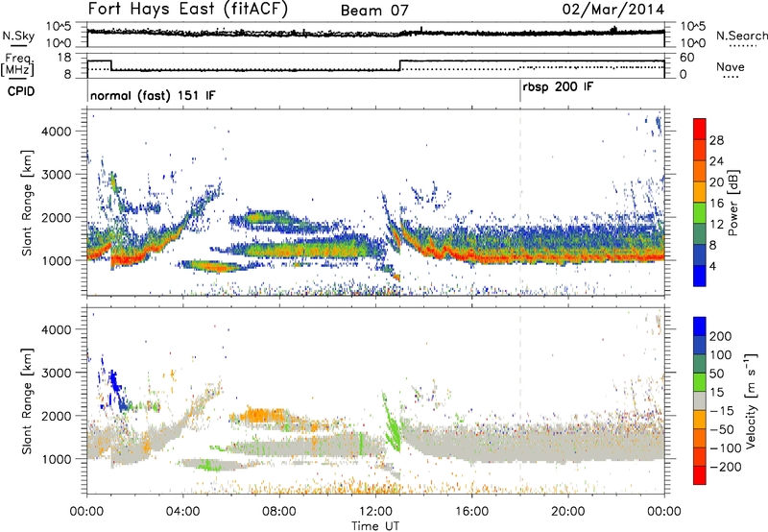Click the 'Freq. [MHz]' axis label
The height and width of the screenshot is (532, 768).
click(18, 64)
